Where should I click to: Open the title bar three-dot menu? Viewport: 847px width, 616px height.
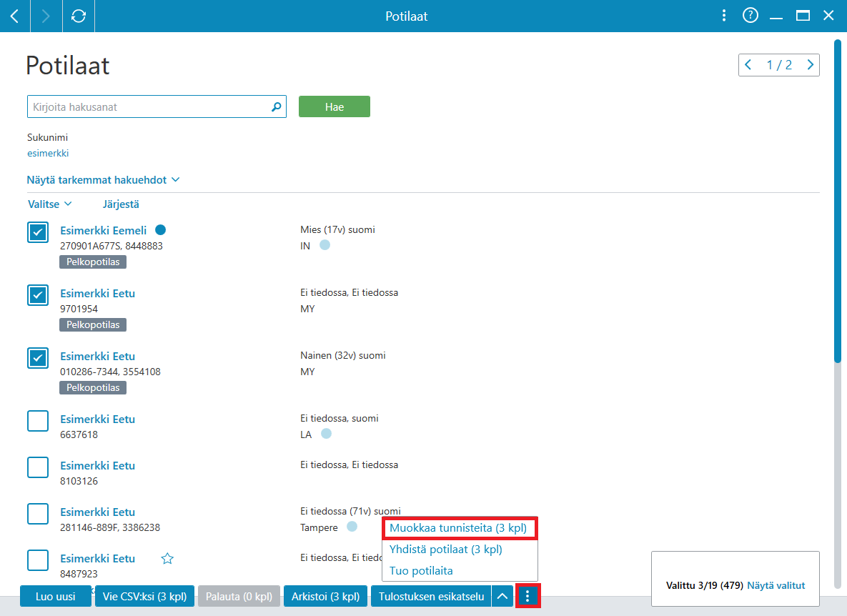pyautogui.click(x=724, y=16)
